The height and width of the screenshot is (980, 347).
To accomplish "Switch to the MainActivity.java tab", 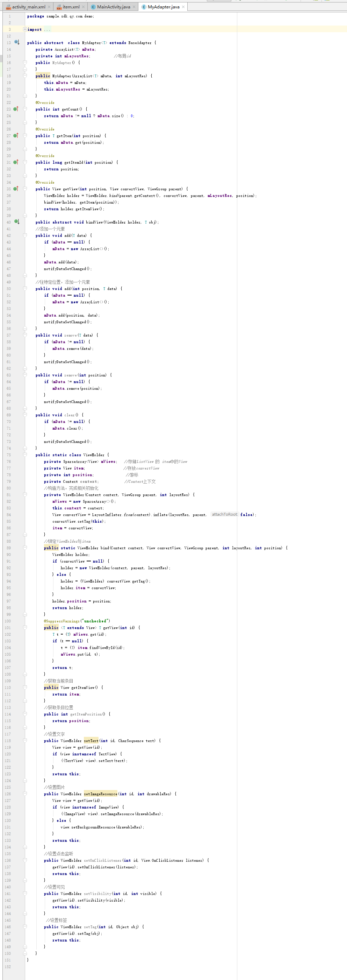I will [113, 7].
